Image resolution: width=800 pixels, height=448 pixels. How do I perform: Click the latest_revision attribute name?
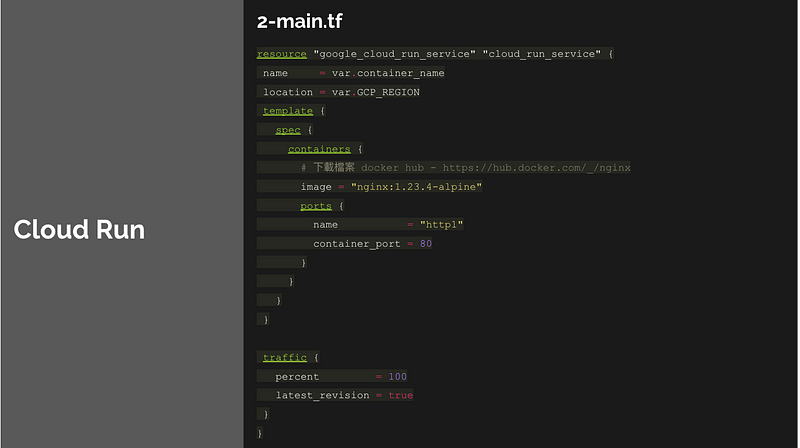[x=322, y=395]
